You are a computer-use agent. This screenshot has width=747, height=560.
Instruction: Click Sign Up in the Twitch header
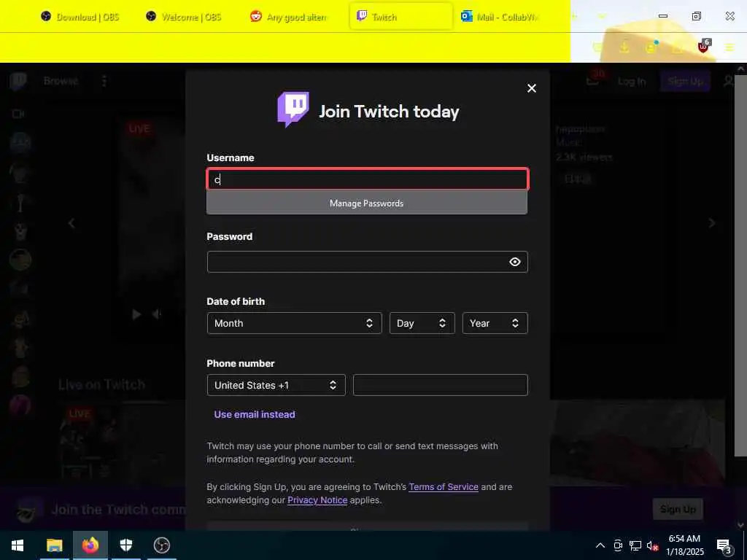click(685, 82)
